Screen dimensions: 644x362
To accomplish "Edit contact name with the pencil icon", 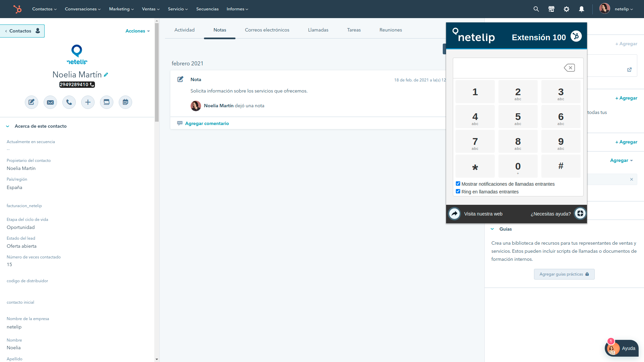I will pyautogui.click(x=106, y=75).
